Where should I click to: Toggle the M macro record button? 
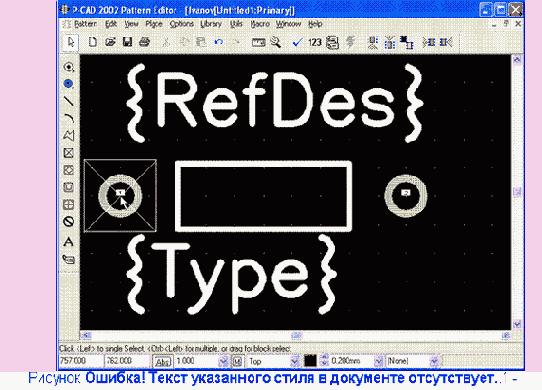(x=237, y=361)
